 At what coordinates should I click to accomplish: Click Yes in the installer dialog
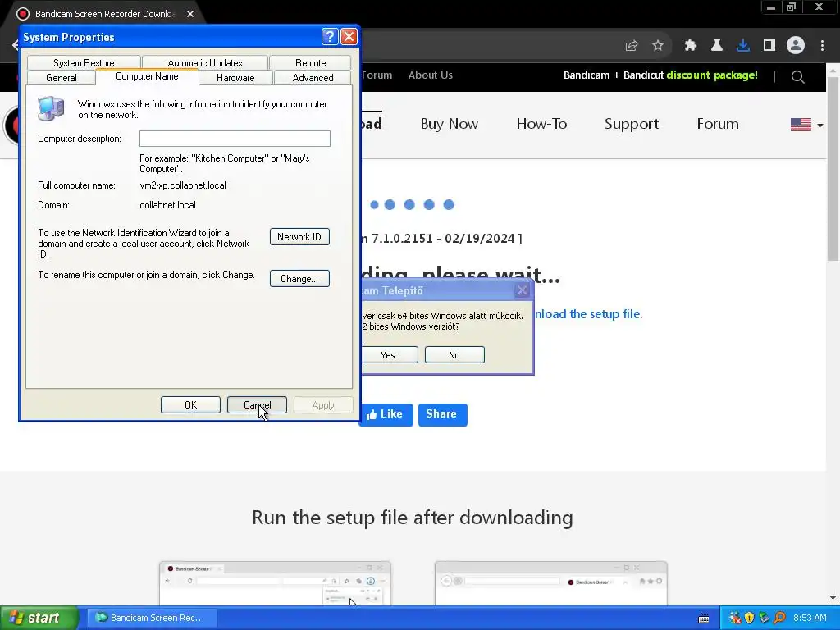point(389,354)
